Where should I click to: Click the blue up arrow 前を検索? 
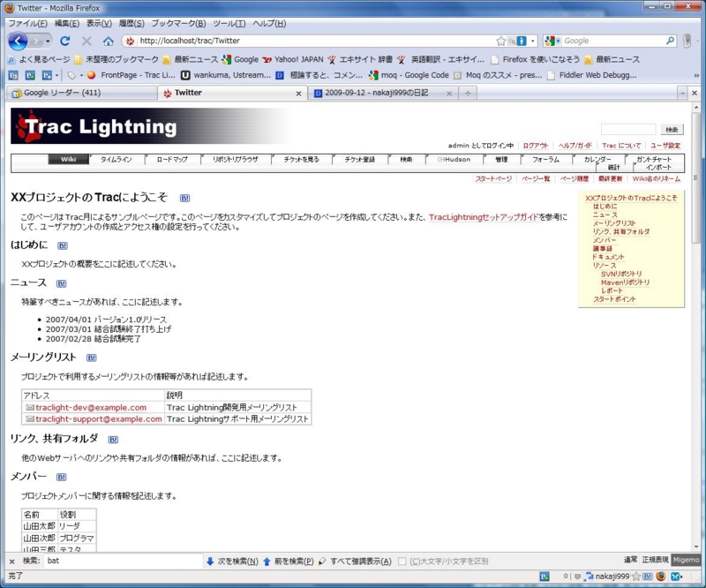click(267, 562)
